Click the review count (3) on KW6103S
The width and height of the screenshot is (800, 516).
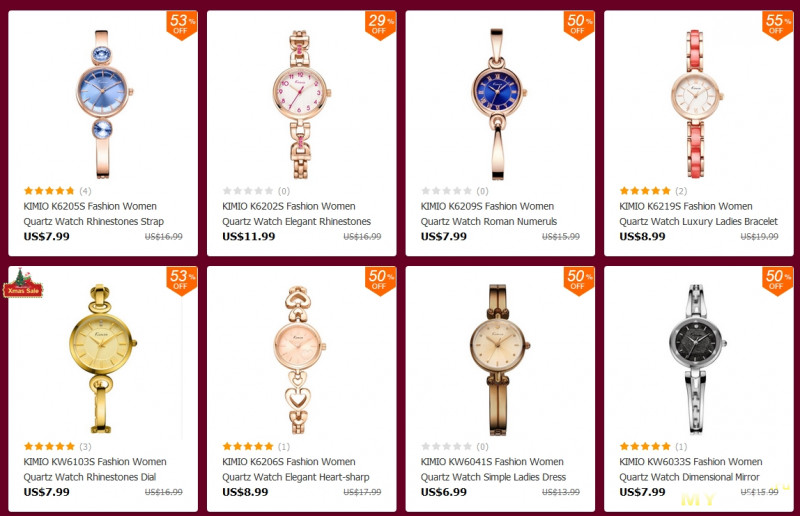85,447
